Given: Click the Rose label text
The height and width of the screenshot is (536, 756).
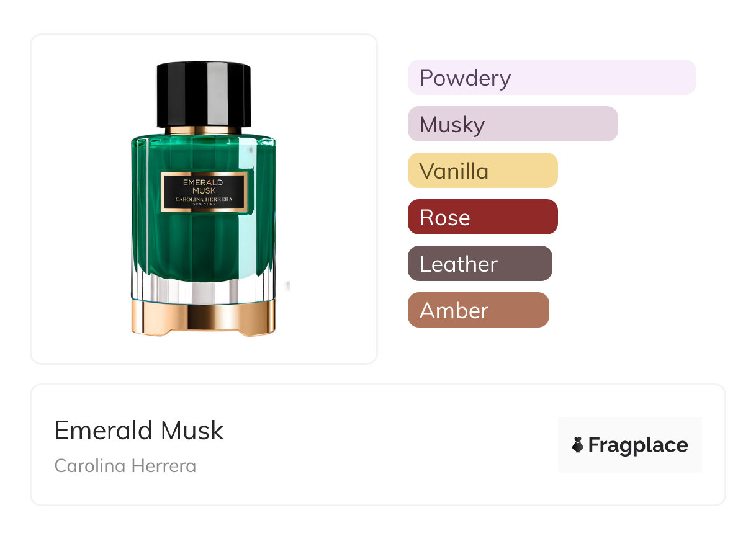Looking at the screenshot, I should (444, 218).
